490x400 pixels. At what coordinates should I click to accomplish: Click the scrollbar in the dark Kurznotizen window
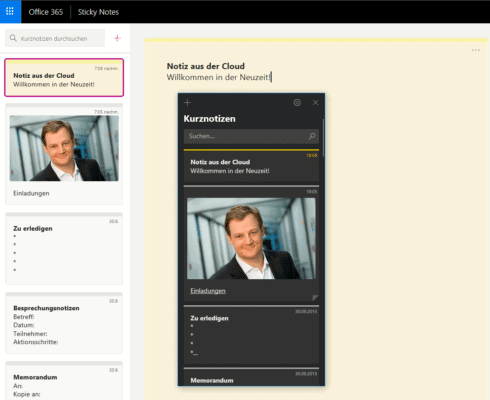coord(323,138)
